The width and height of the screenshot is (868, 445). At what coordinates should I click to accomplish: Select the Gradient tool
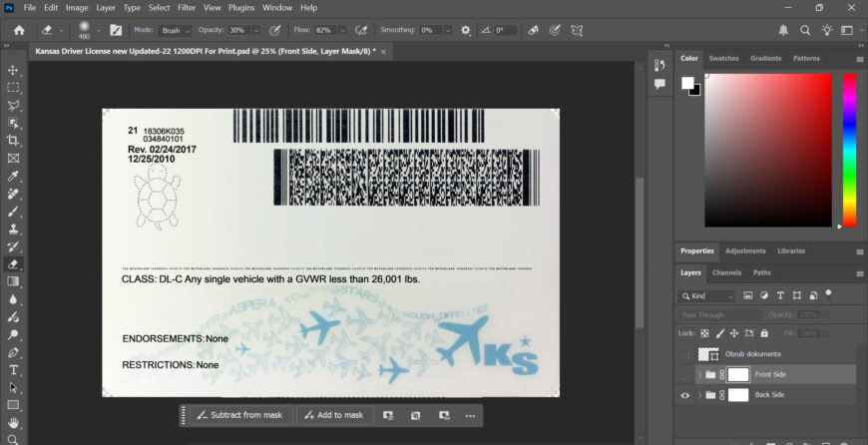pos(13,281)
